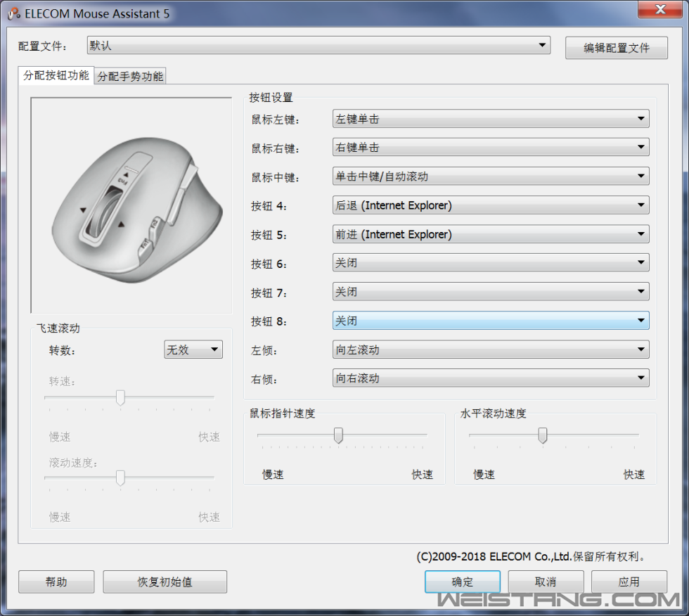This screenshot has height=616, width=689.
Task: Close the ELECOM Mouse Assistant window
Action: click(660, 9)
